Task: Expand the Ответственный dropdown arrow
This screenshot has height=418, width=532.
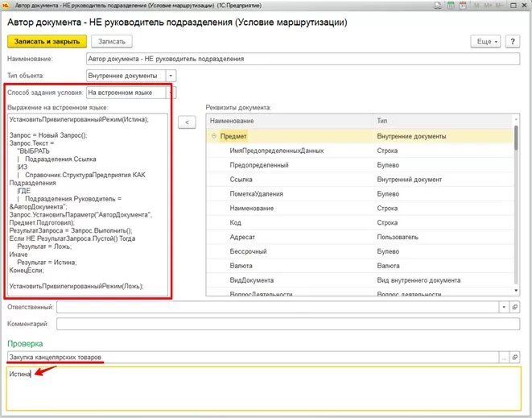Action: click(x=504, y=307)
